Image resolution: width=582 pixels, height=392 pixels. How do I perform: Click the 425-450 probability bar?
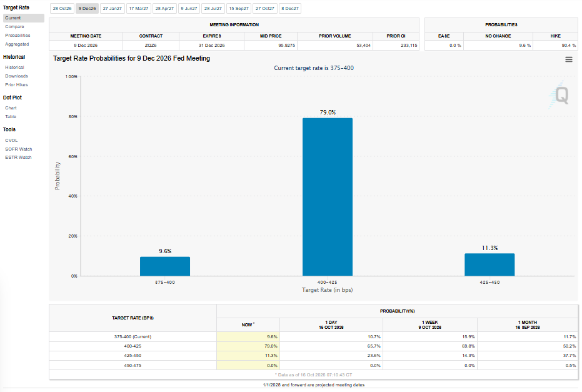pos(489,264)
